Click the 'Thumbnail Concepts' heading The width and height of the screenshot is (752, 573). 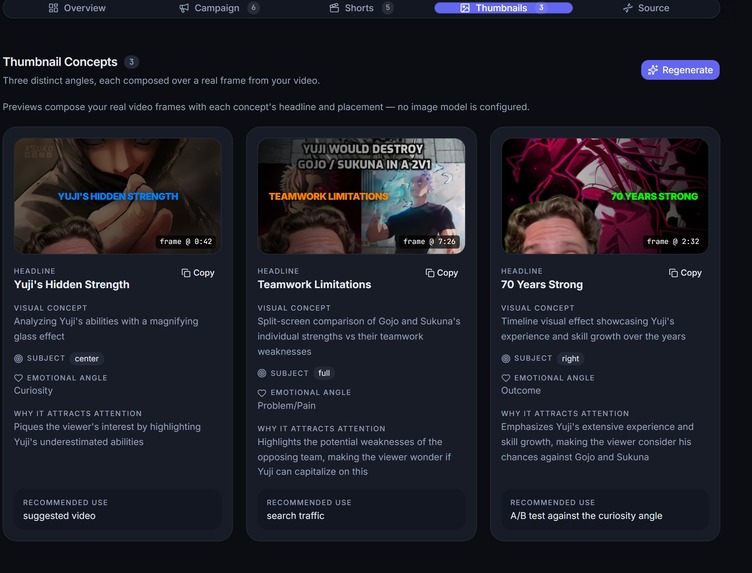[60, 62]
